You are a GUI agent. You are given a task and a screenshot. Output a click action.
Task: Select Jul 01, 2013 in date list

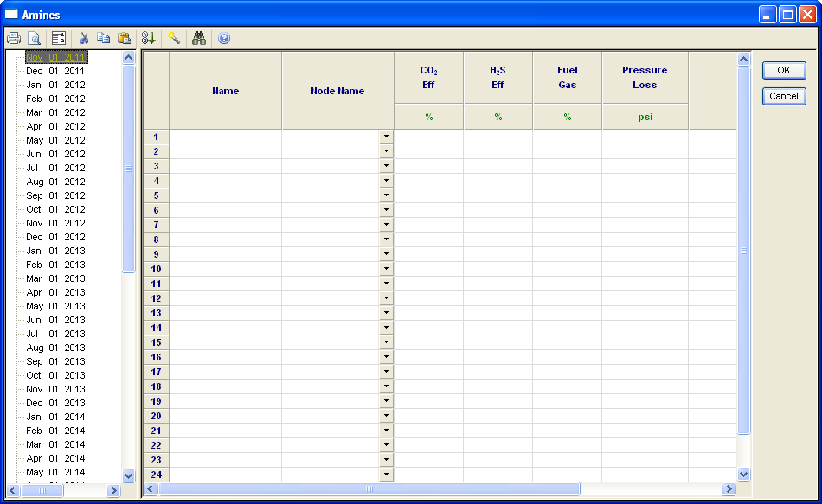tap(55, 334)
